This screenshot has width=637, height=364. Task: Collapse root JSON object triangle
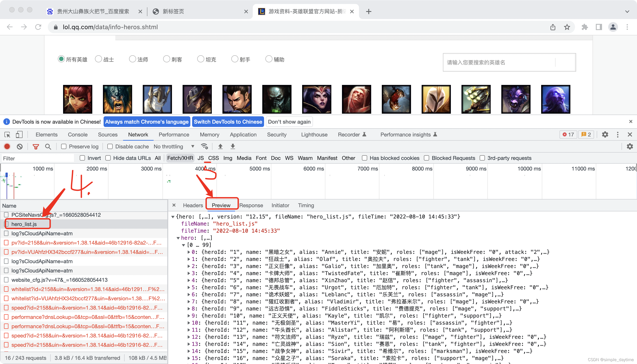tap(173, 217)
